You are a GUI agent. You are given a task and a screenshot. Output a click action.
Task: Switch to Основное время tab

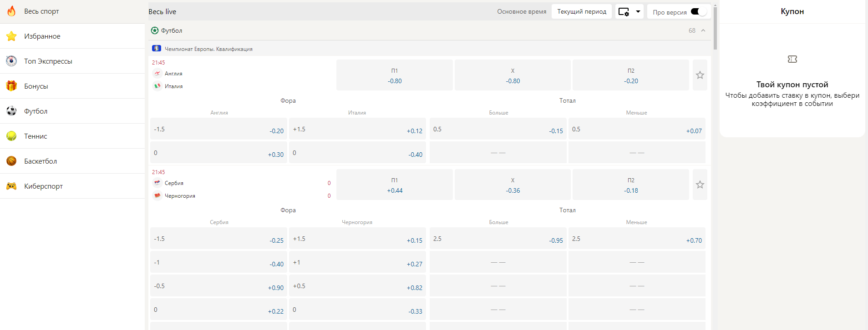522,12
